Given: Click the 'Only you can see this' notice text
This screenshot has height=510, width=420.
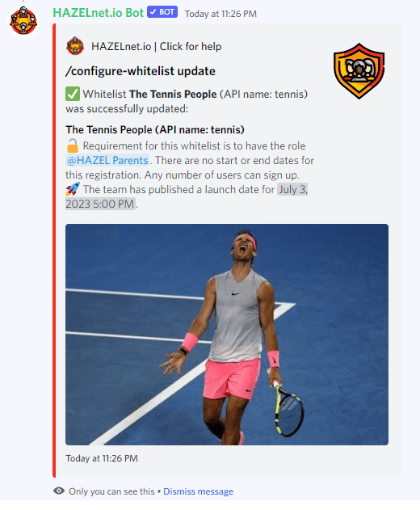Looking at the screenshot, I should [x=111, y=491].
